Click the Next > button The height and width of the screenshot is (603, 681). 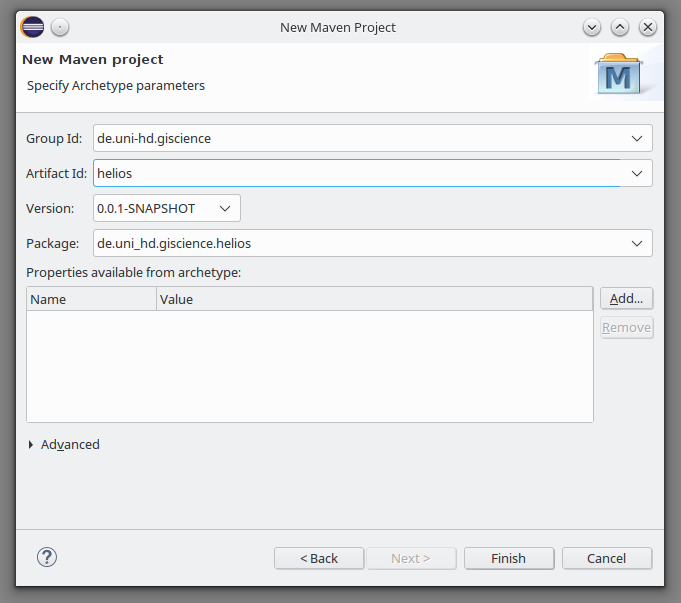pyautogui.click(x=411, y=558)
